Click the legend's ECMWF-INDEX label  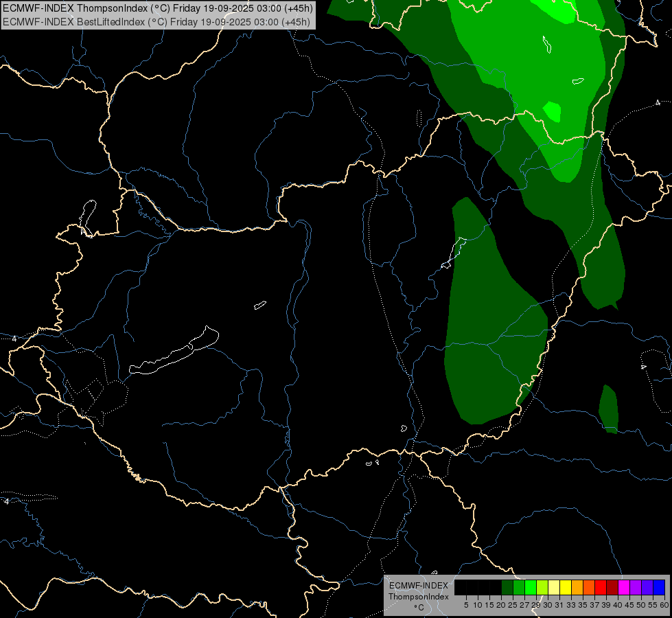pos(419,586)
